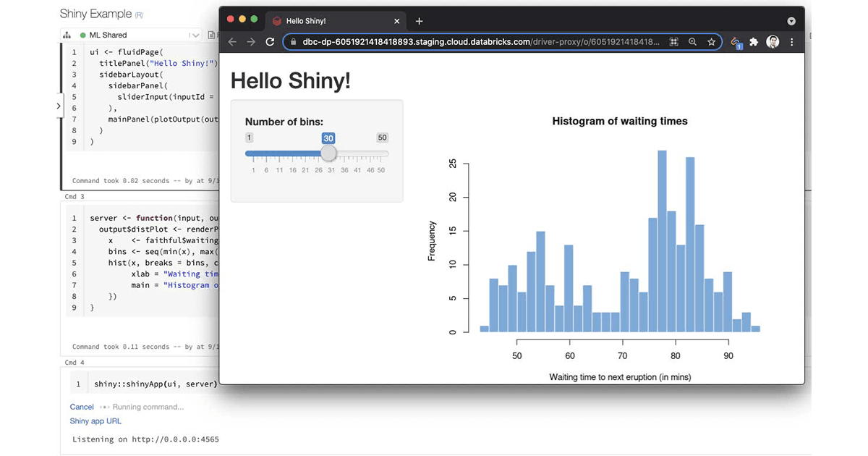Screen dimensions: 868x456
Task: Expand the left sidebar chevron
Action: tap(59, 106)
